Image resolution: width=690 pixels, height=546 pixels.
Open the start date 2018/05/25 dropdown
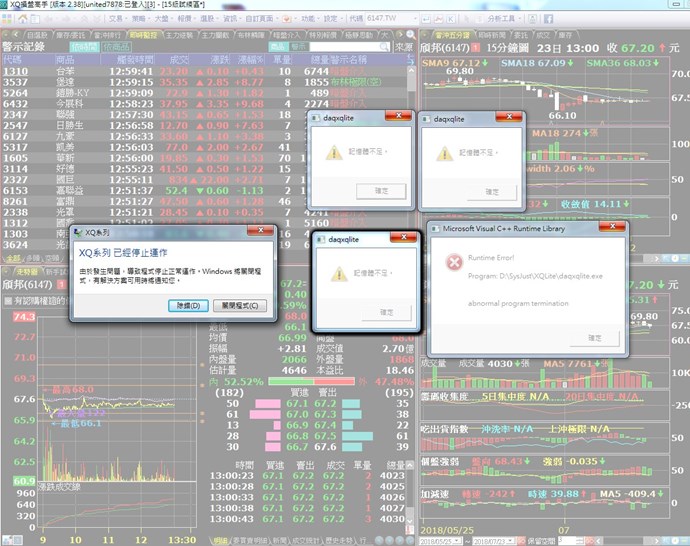(x=458, y=541)
